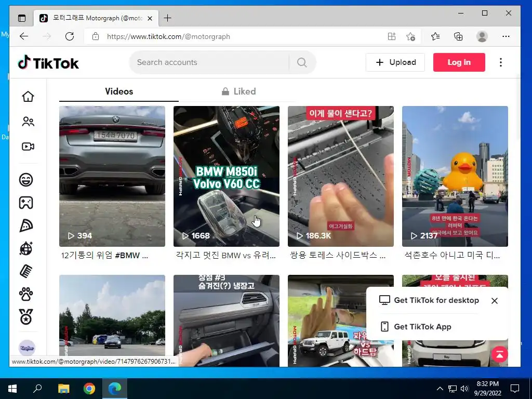The width and height of the screenshot is (532, 399).
Task: Open the LIVE video camera icon
Action: [x=28, y=147]
